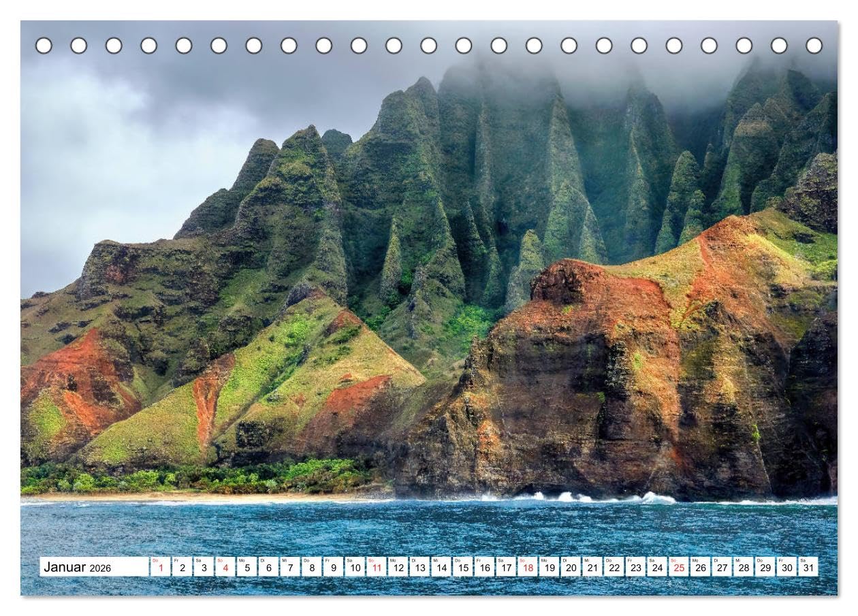Screen dimensions: 858x616
Task: Pick the red Sunday 18 cell
Action: click(x=528, y=567)
